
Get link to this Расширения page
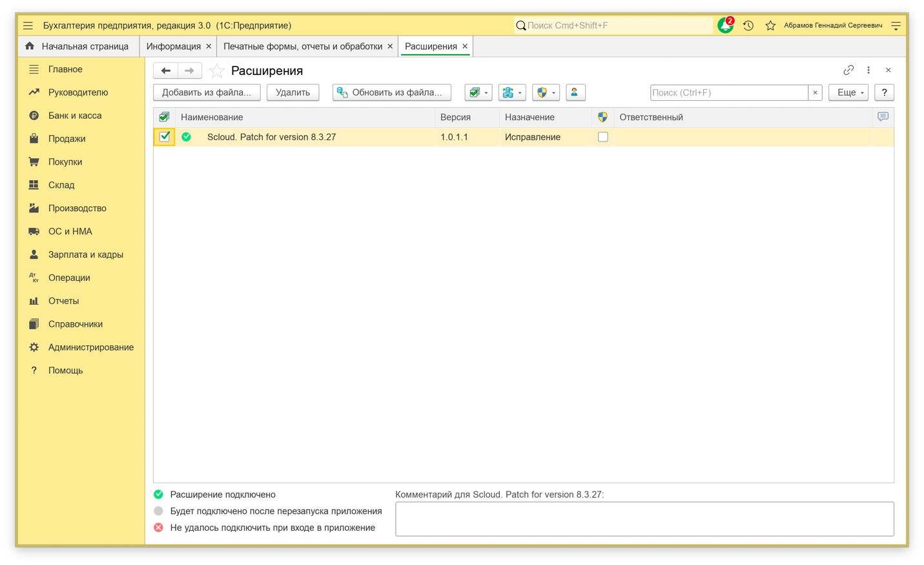848,70
